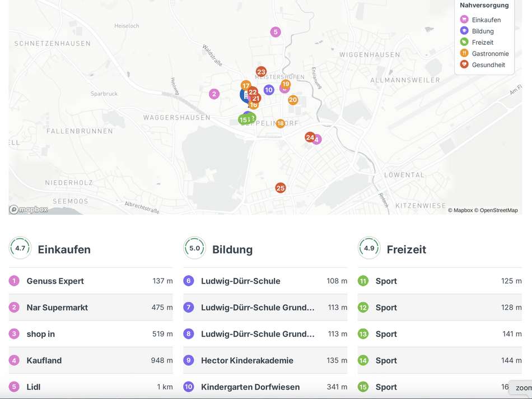Click orange gastronomy marker 20
Image resolution: width=532 pixels, height=399 pixels.
click(x=293, y=100)
